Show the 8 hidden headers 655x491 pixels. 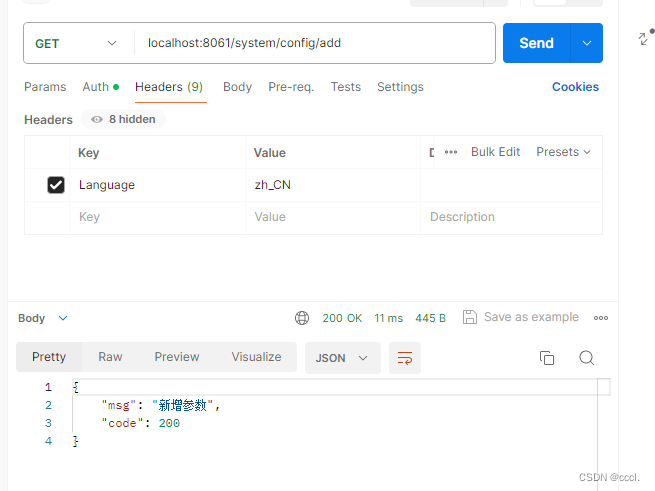pyautogui.click(x=124, y=120)
